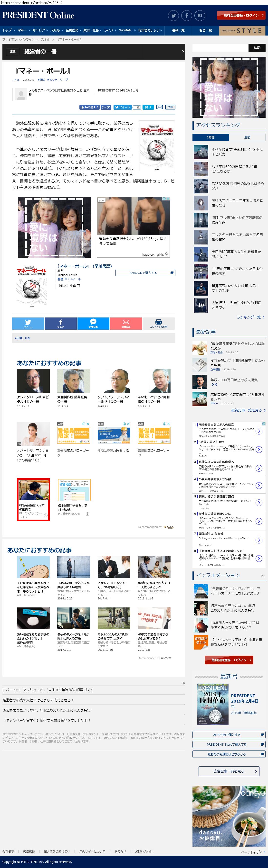Close the kagayaki-girls ad with its X icon
Image resolution: width=268 pixels, height=868 pixels.
tap(168, 199)
